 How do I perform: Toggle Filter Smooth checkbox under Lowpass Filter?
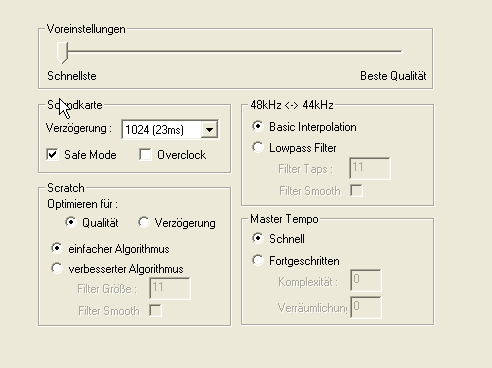click(356, 191)
